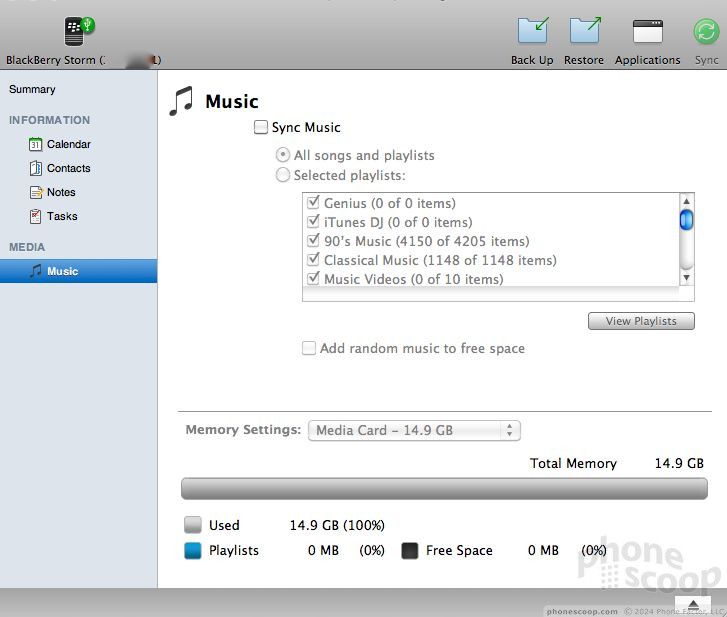The height and width of the screenshot is (617, 727).
Task: Click the Restore folder icon
Action: tap(585, 30)
